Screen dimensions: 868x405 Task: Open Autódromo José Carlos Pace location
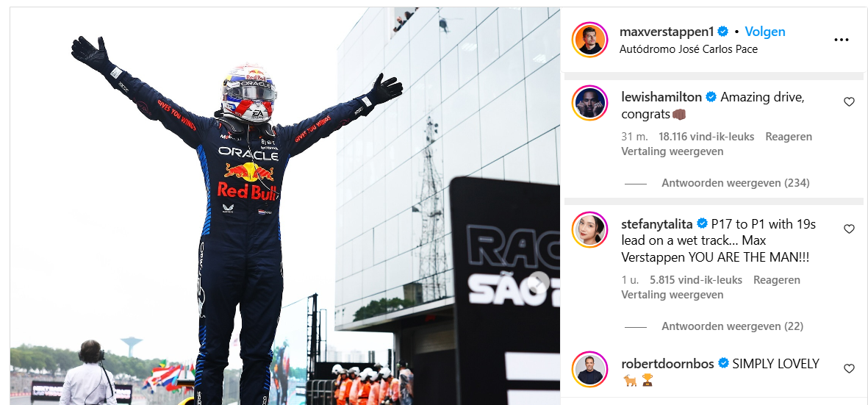[x=689, y=49]
